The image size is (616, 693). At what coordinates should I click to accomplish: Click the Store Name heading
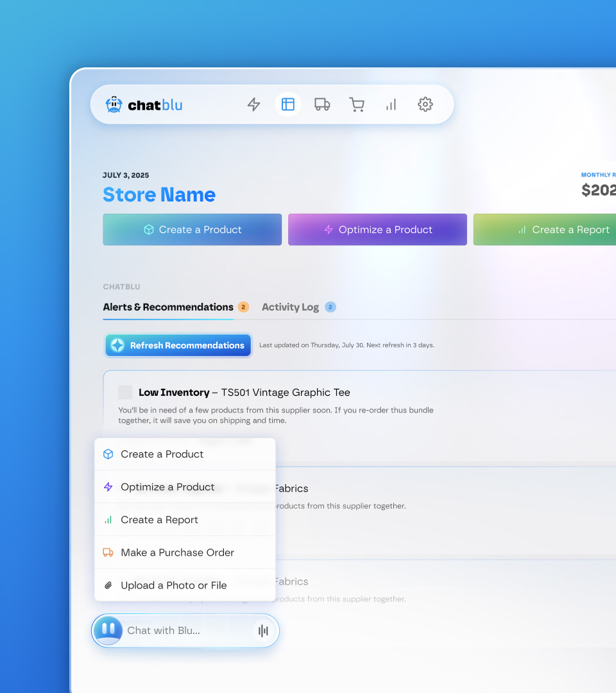159,195
